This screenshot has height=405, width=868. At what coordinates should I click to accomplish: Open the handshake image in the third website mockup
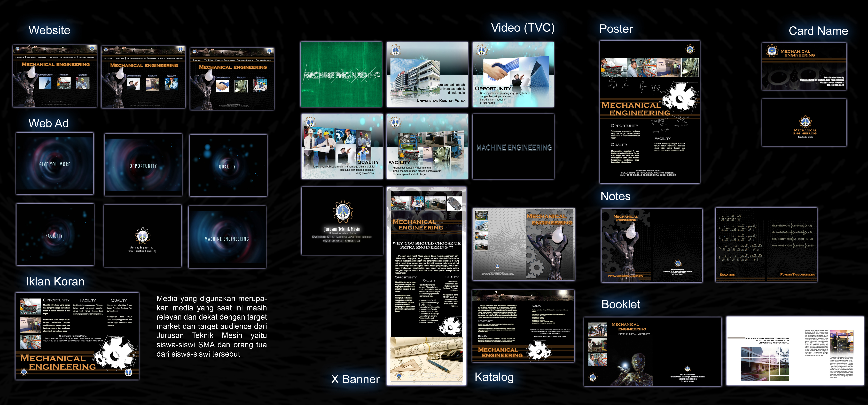coord(222,86)
